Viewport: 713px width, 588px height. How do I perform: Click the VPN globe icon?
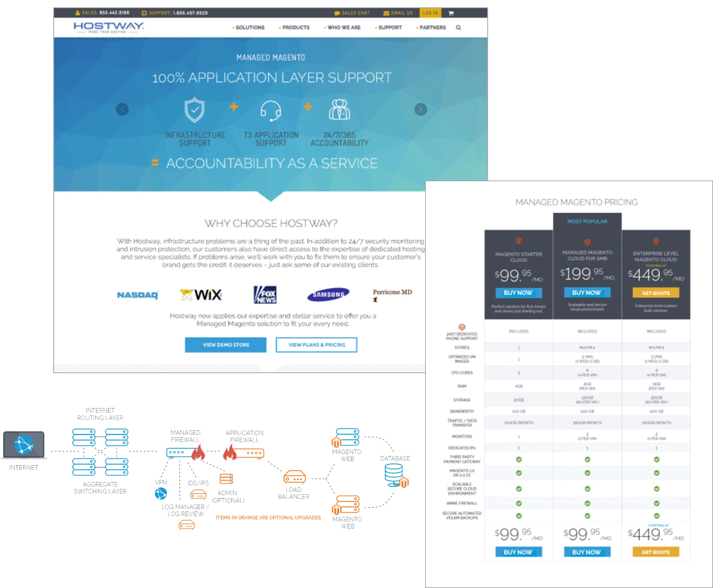click(161, 494)
